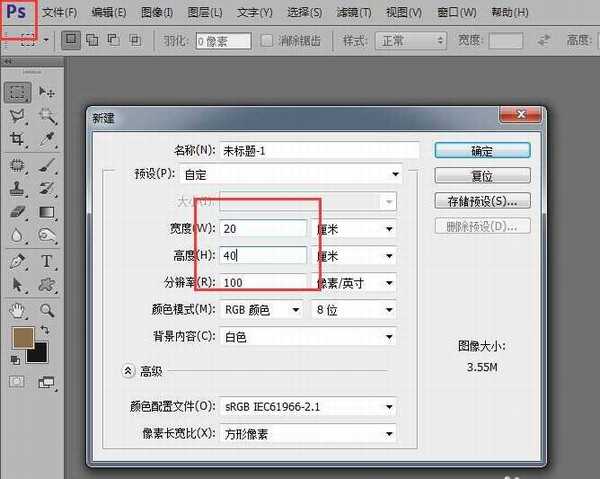The image size is (600, 479).
Task: Open the 窗口(W) menu
Action: click(x=457, y=13)
